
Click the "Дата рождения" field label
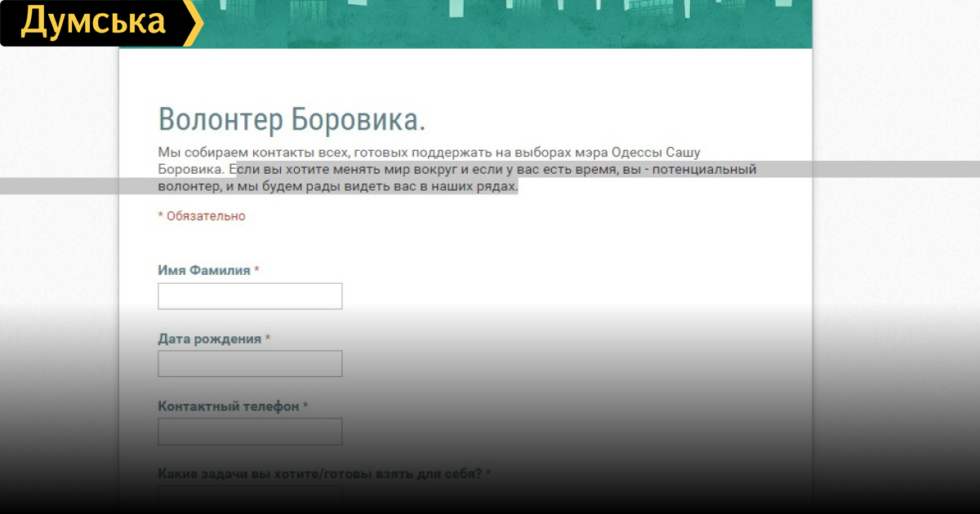(x=210, y=339)
